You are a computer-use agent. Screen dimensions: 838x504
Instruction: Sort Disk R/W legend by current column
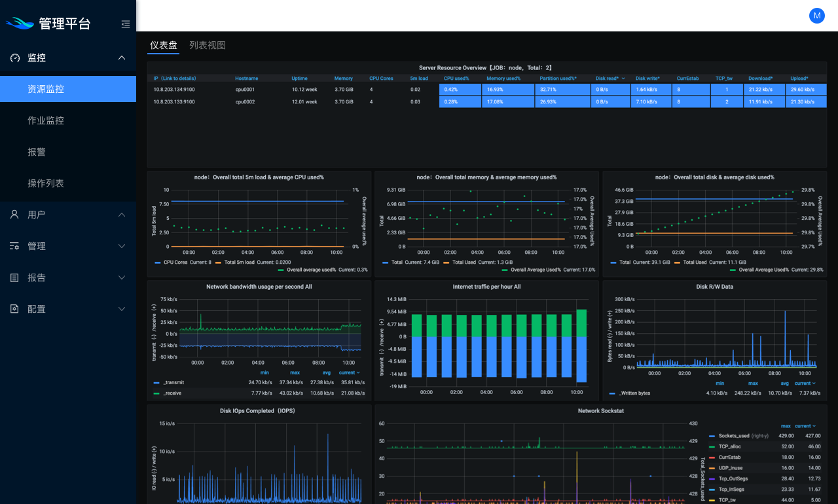pyautogui.click(x=805, y=384)
